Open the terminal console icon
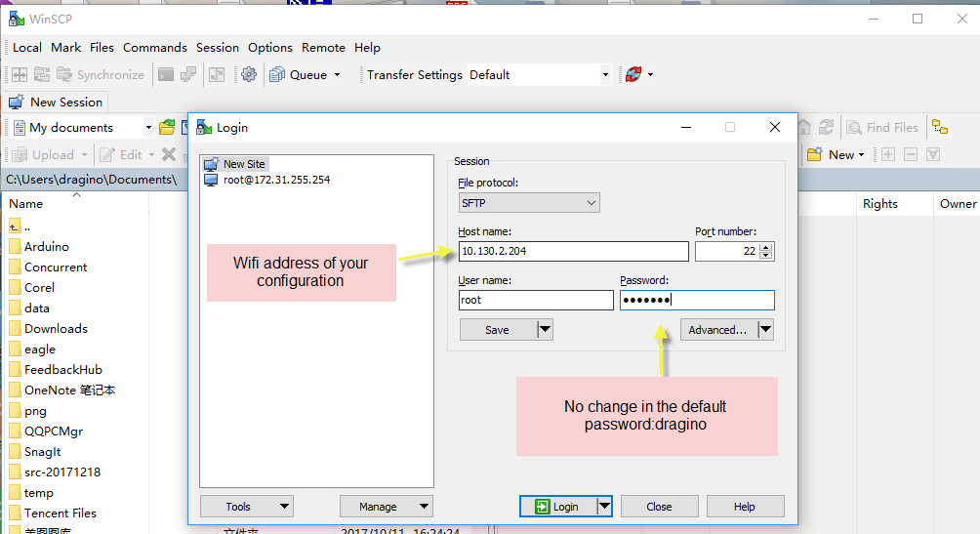Screen dimensions: 980x534 pos(166,75)
